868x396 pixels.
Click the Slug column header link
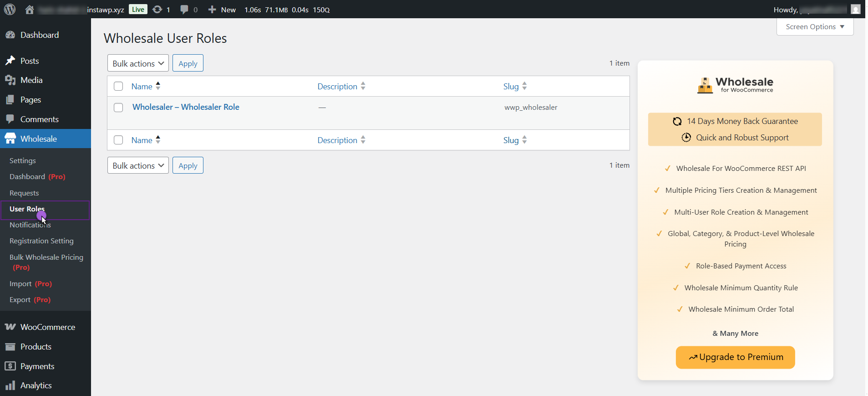coord(511,87)
